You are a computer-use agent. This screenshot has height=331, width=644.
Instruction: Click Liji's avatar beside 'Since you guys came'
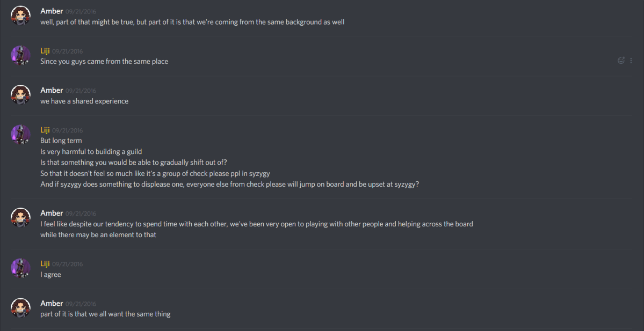[20, 55]
